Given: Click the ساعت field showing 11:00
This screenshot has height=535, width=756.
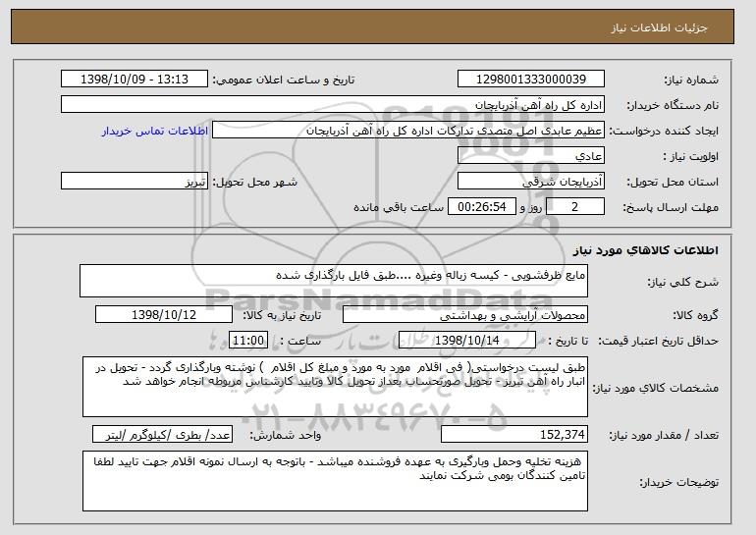Looking at the screenshot, I should point(247,341).
